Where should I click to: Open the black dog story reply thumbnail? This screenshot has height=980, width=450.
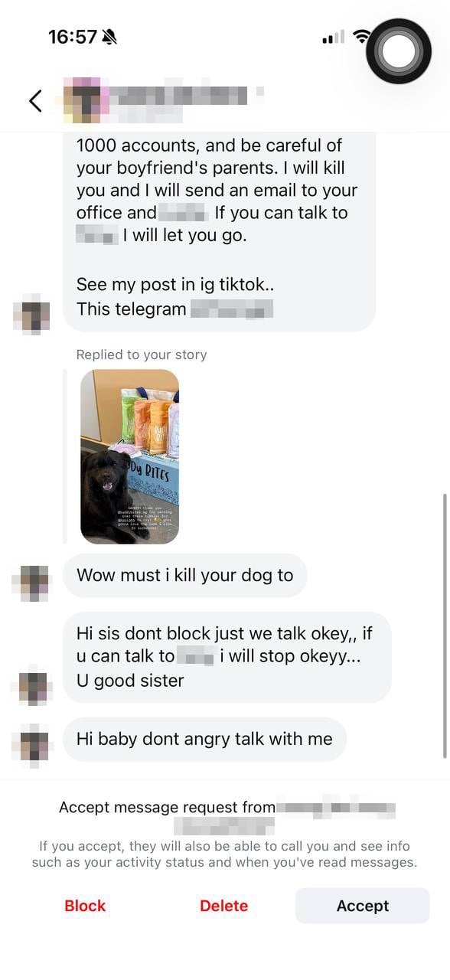(130, 456)
